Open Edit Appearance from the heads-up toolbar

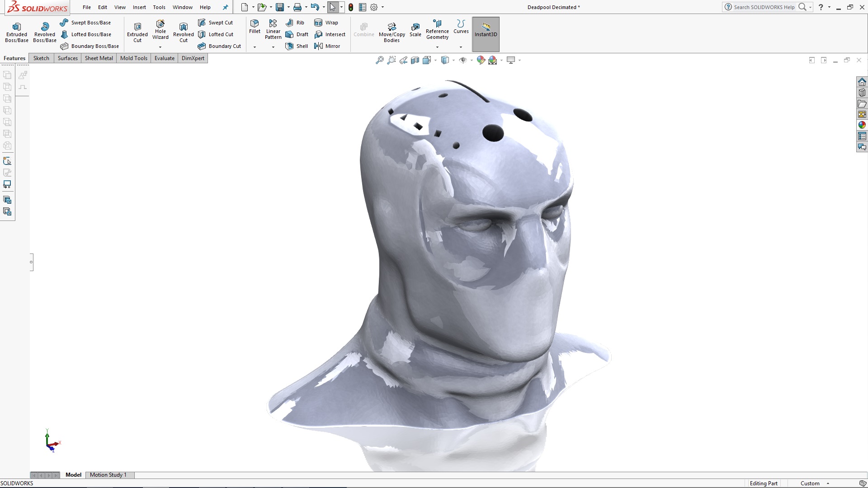[481, 60]
